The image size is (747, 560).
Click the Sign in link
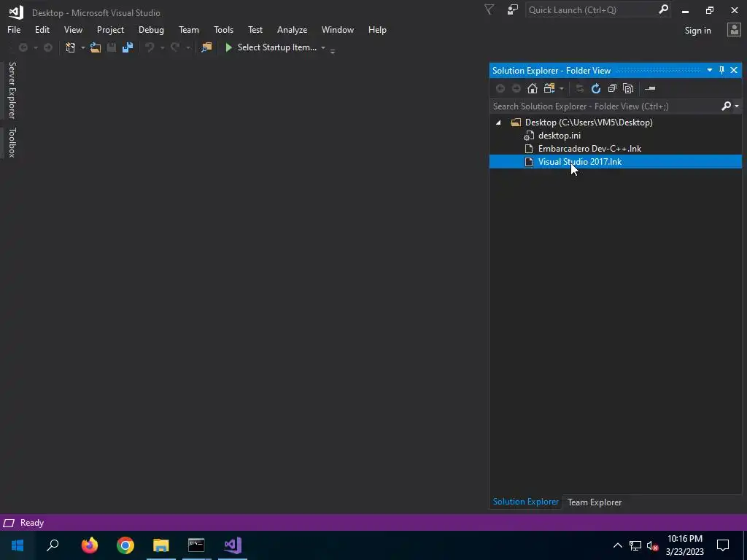coord(697,31)
